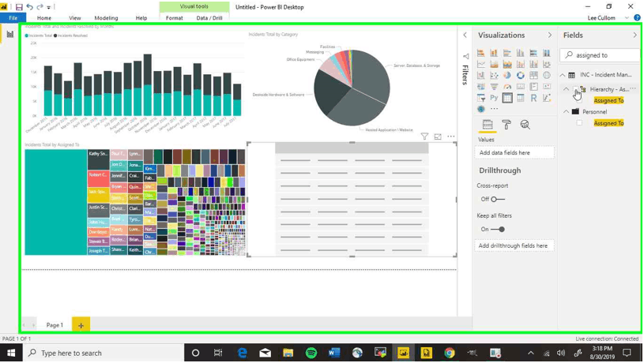Collapse the Personnel folder

pyautogui.click(x=567, y=111)
